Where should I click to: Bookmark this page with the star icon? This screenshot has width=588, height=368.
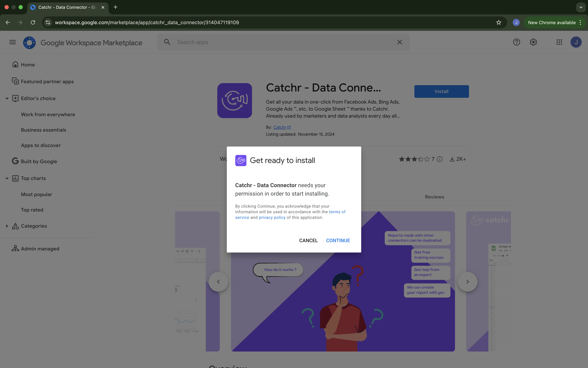(499, 22)
